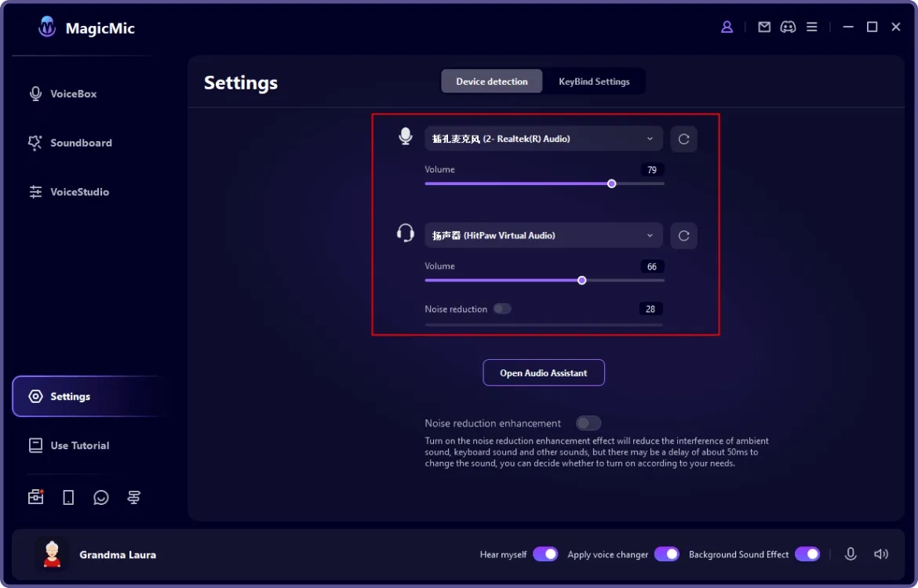This screenshot has height=588, width=918.
Task: Refresh the speaker device list
Action: [x=683, y=235]
